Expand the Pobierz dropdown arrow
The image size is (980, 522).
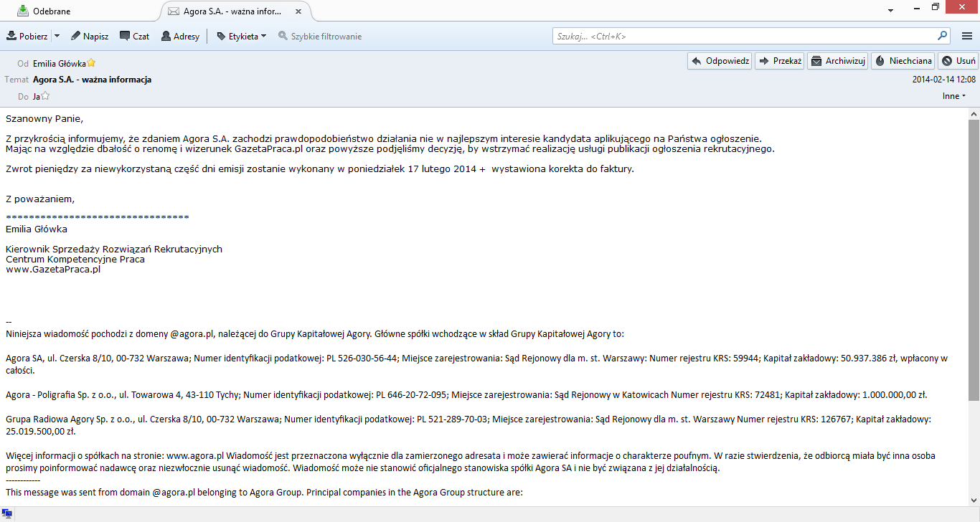point(57,36)
